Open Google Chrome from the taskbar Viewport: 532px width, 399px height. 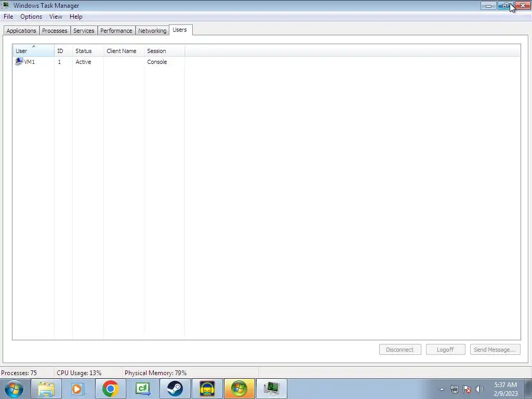pos(110,389)
